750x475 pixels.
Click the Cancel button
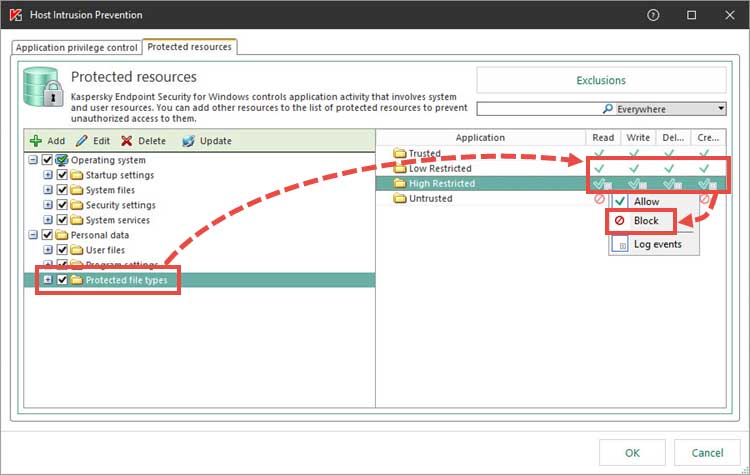point(707,453)
